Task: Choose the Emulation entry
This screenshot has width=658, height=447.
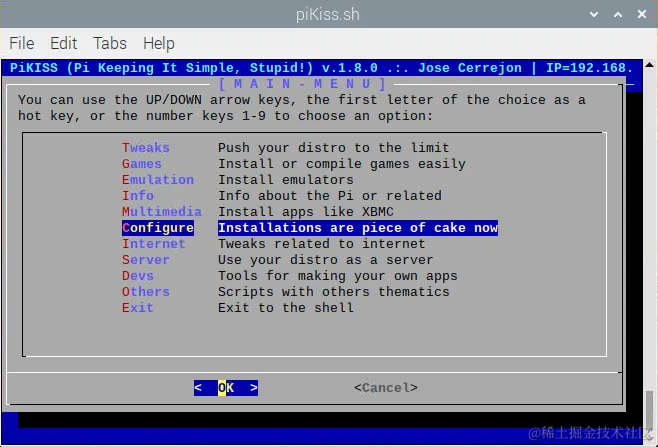Action: (x=158, y=180)
